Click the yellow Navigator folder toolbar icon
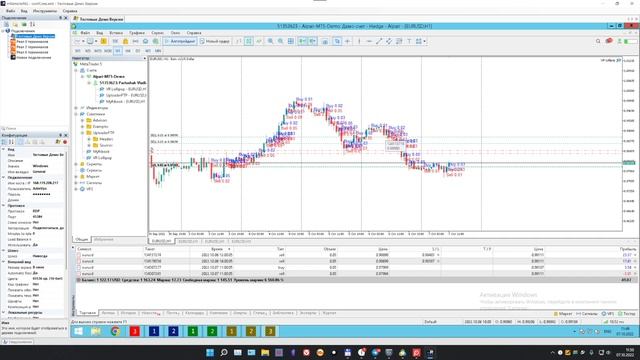Viewport: 640px width, 360px height. pos(104,41)
